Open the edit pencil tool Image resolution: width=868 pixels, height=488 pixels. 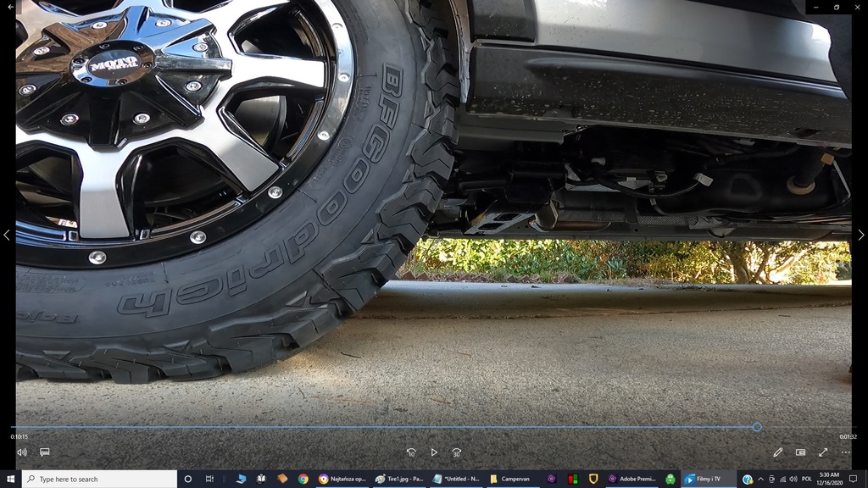[778, 452]
